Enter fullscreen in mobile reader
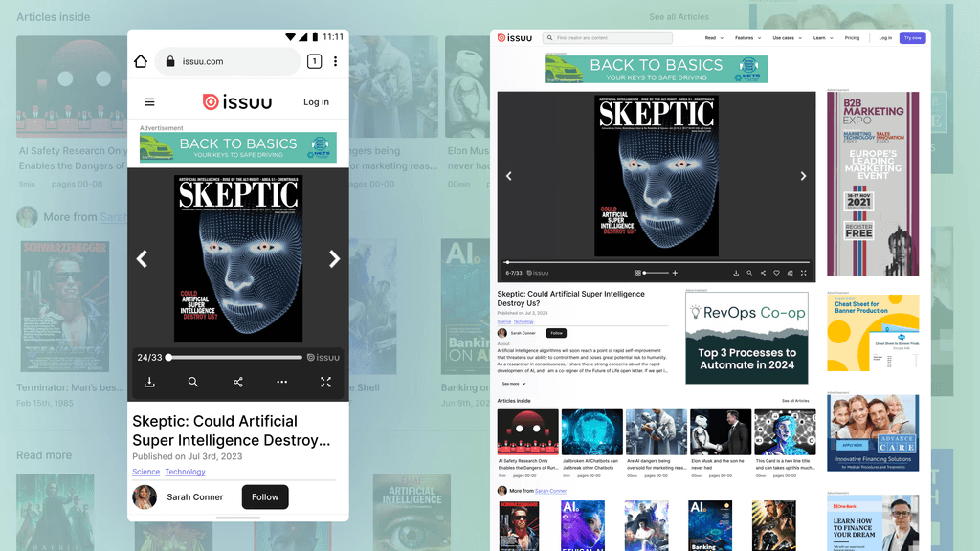This screenshot has height=551, width=980. coord(325,382)
